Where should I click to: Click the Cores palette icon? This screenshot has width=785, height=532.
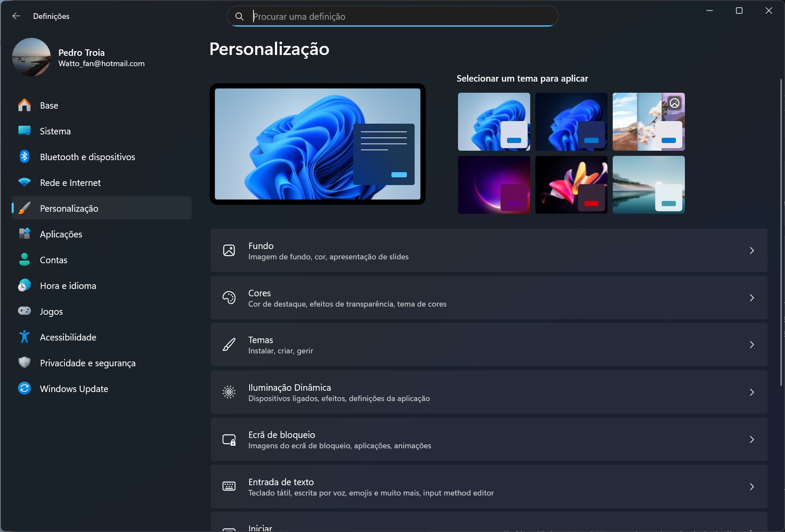point(229,298)
